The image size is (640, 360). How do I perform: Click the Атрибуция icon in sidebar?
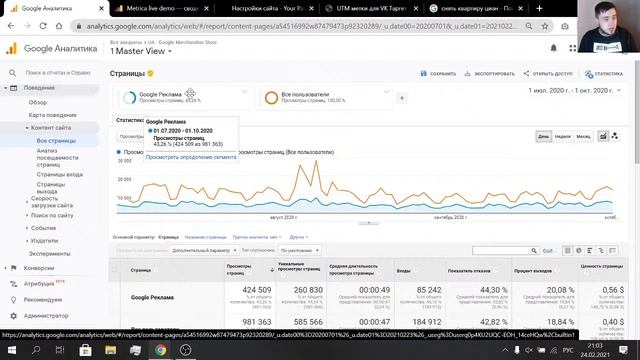[13, 284]
